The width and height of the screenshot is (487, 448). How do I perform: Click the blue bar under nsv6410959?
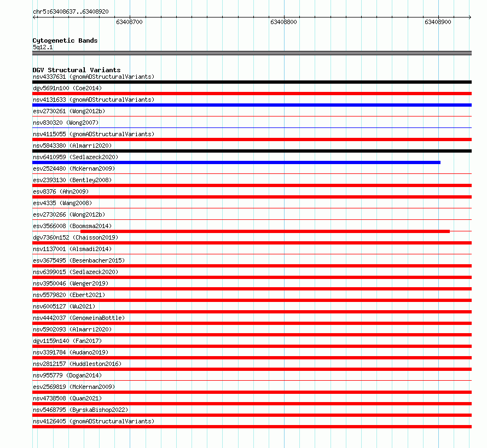click(236, 162)
